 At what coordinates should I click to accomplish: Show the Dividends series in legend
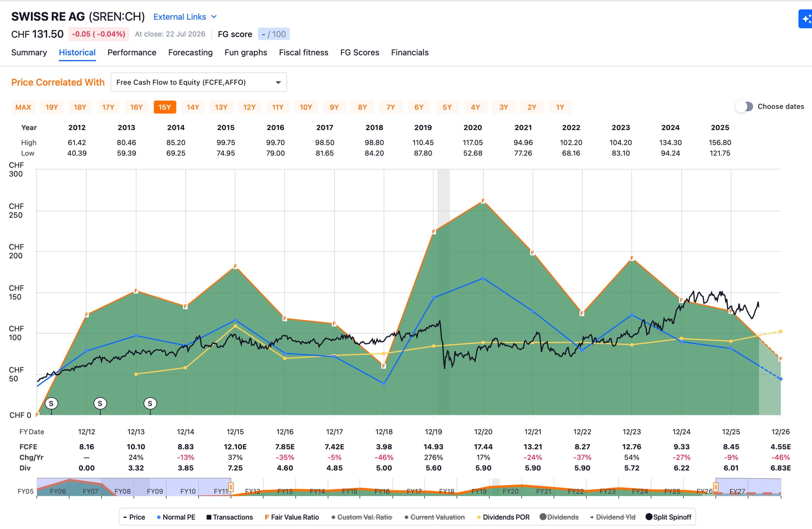(559, 517)
